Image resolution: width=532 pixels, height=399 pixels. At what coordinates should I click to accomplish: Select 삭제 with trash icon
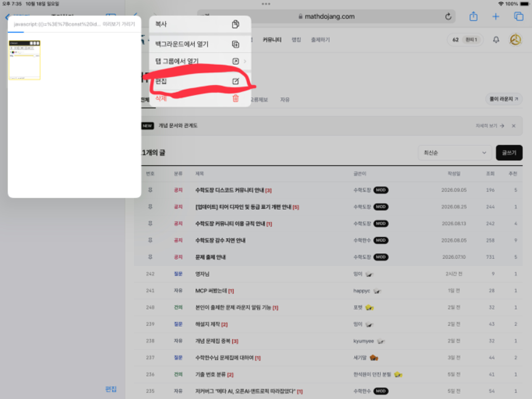[x=200, y=99]
